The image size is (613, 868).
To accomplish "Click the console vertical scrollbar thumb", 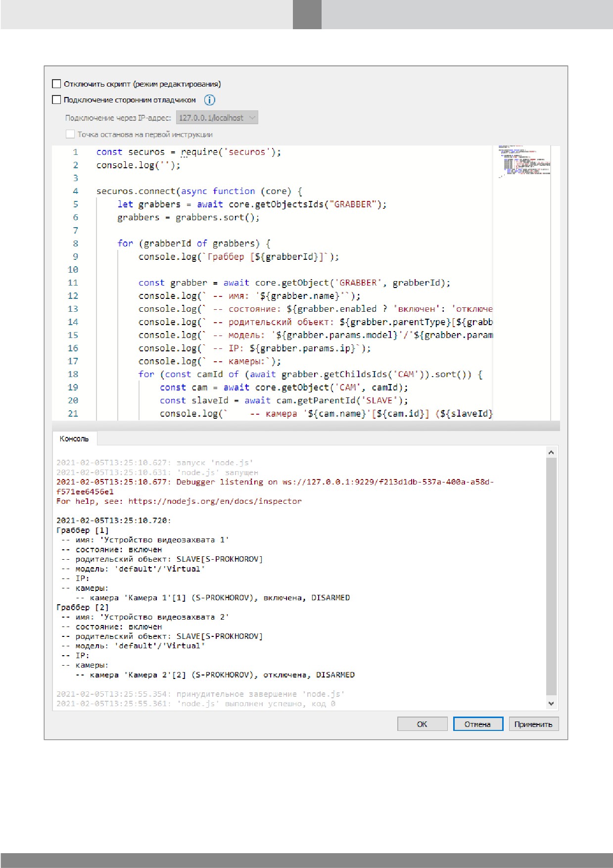I will pos(551,577).
